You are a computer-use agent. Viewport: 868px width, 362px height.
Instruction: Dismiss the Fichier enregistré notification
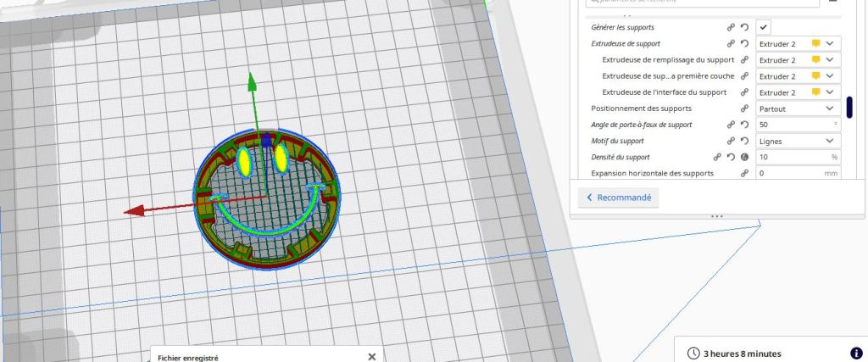click(371, 357)
